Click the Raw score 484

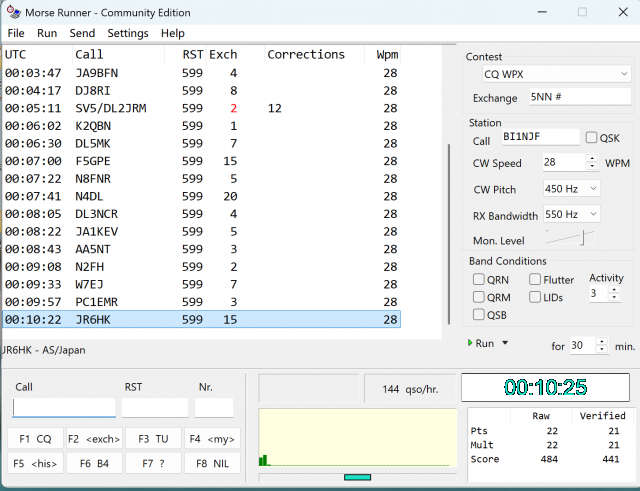(549, 459)
